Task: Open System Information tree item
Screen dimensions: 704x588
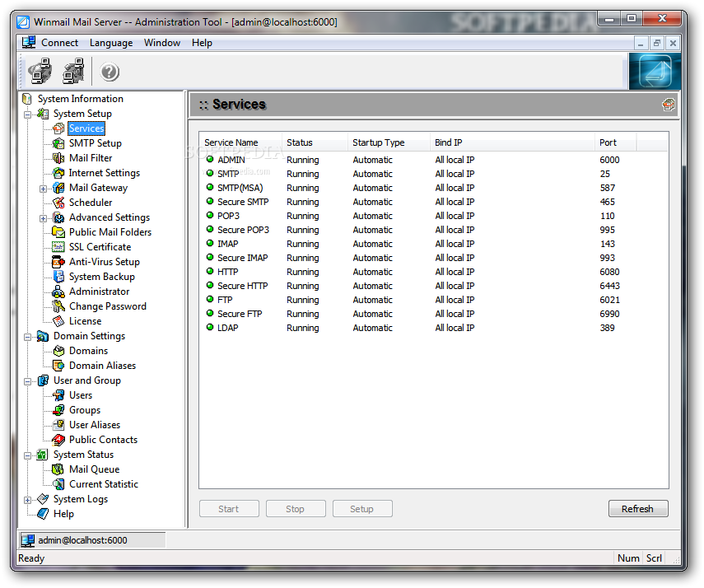Action: (x=81, y=99)
